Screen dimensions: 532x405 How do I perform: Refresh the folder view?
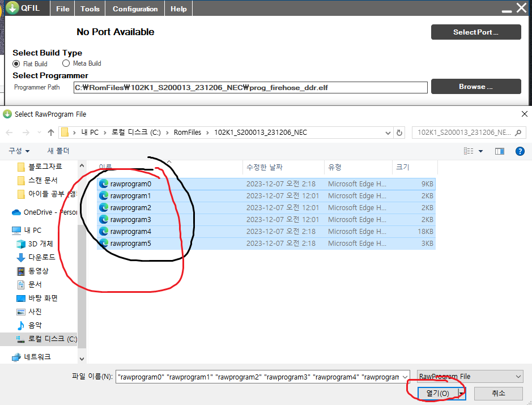[399, 133]
